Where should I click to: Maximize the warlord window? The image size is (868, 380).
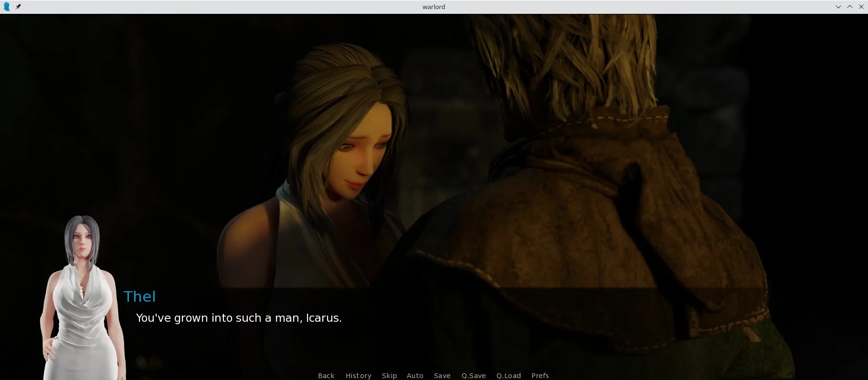[x=850, y=7]
